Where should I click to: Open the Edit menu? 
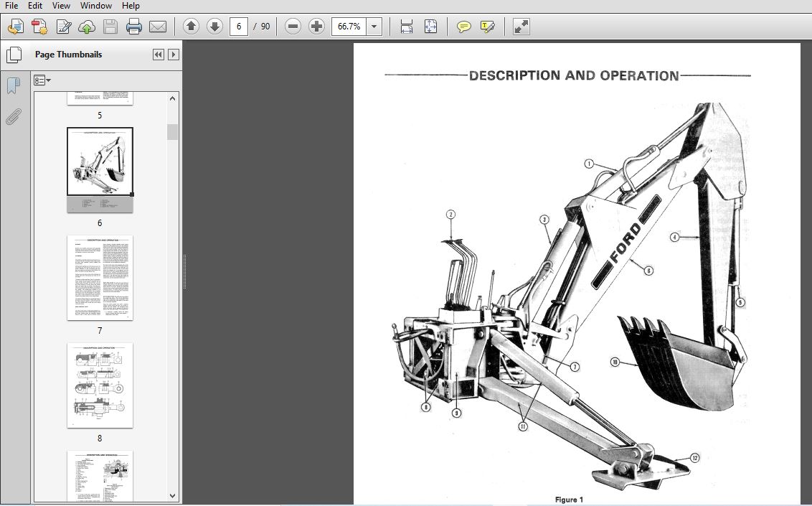point(35,6)
